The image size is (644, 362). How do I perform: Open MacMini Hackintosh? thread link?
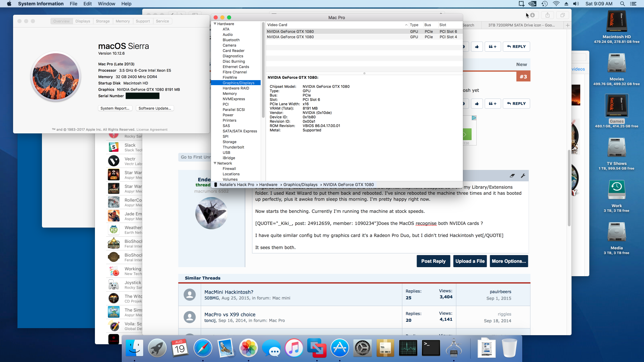click(229, 292)
